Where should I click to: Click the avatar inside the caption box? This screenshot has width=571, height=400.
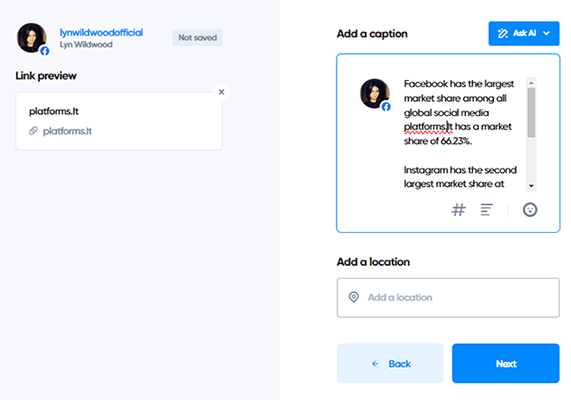tap(375, 93)
